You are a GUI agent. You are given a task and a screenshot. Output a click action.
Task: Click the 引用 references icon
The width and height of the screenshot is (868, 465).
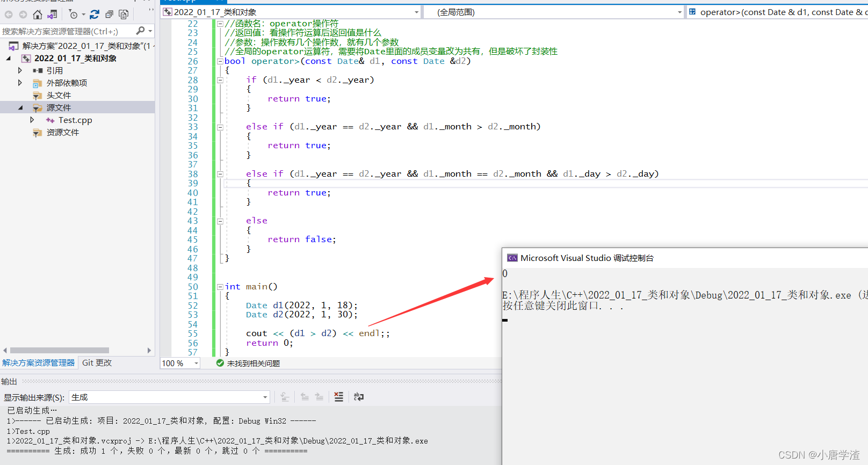coord(38,70)
